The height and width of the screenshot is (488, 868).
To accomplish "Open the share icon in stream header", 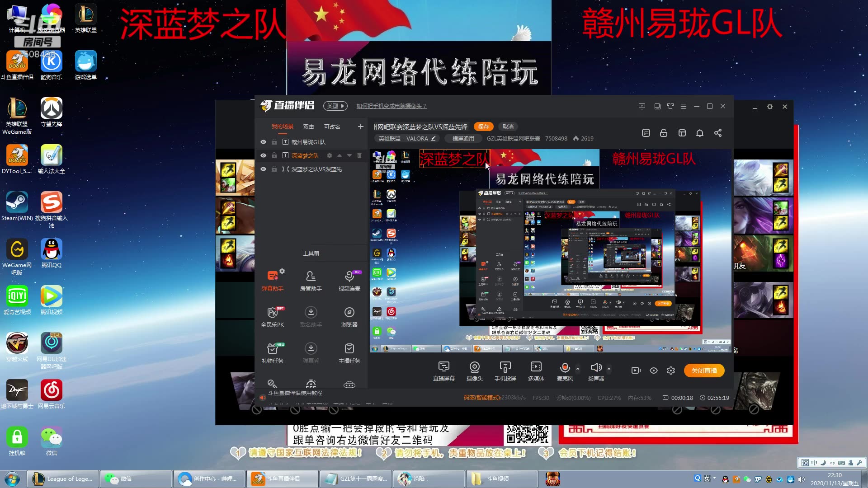I will (717, 133).
